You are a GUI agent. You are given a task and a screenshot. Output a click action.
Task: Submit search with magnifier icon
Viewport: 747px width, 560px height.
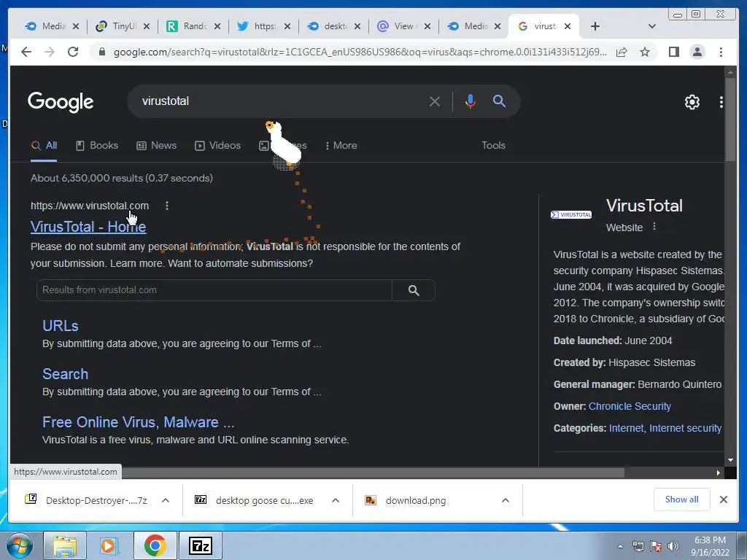(x=499, y=101)
